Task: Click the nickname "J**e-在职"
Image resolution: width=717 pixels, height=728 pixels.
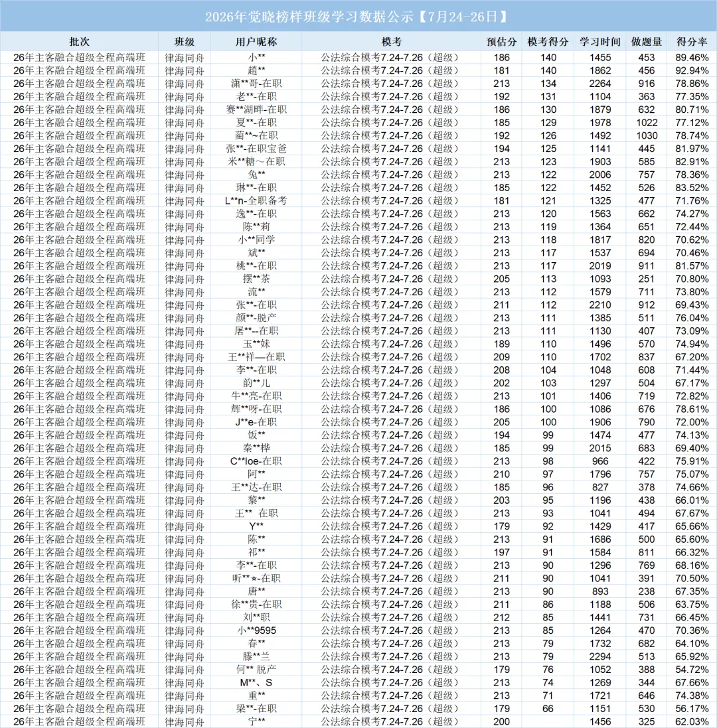Action: (x=256, y=422)
